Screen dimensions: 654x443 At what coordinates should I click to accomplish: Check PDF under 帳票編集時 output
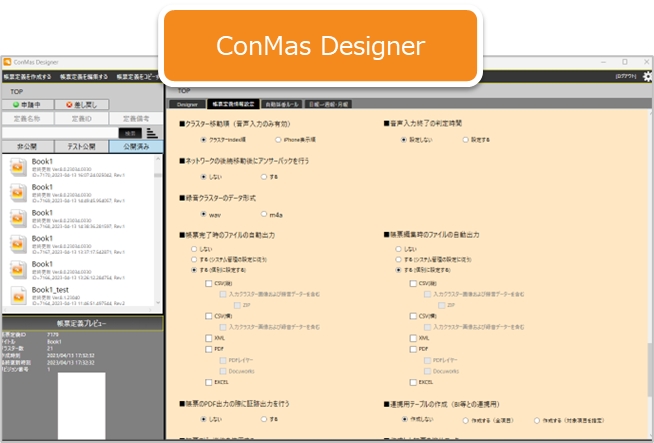(413, 349)
